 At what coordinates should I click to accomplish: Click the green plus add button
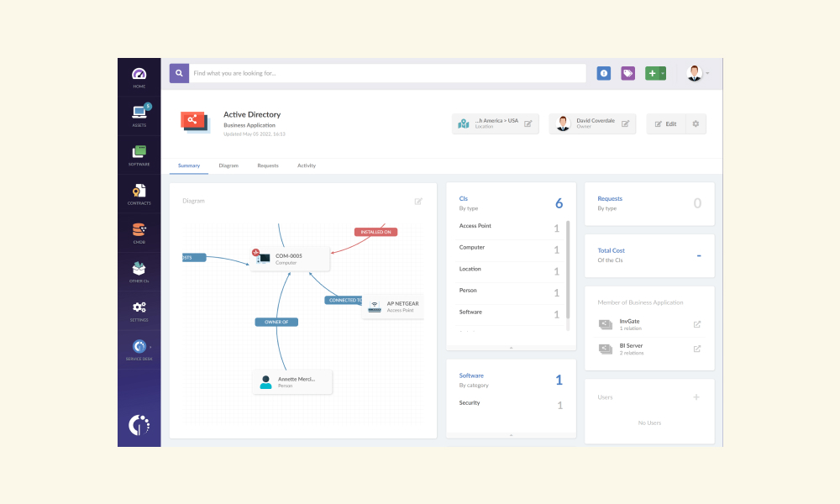652,73
